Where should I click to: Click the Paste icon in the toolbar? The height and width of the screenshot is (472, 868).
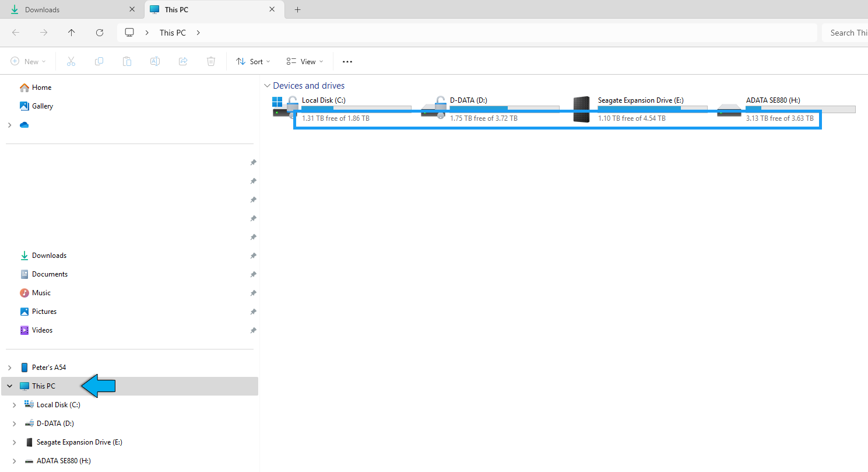[127, 61]
